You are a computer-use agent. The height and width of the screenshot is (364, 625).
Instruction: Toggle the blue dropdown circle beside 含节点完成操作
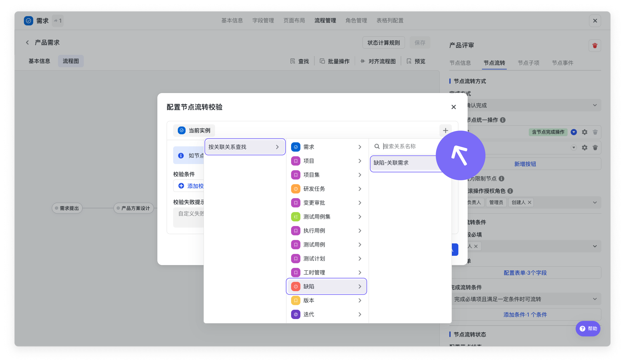coord(574,132)
